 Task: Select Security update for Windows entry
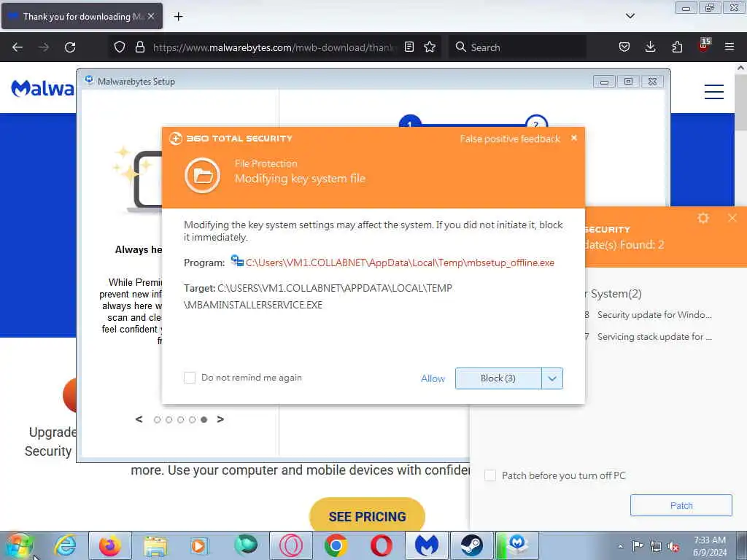point(654,315)
